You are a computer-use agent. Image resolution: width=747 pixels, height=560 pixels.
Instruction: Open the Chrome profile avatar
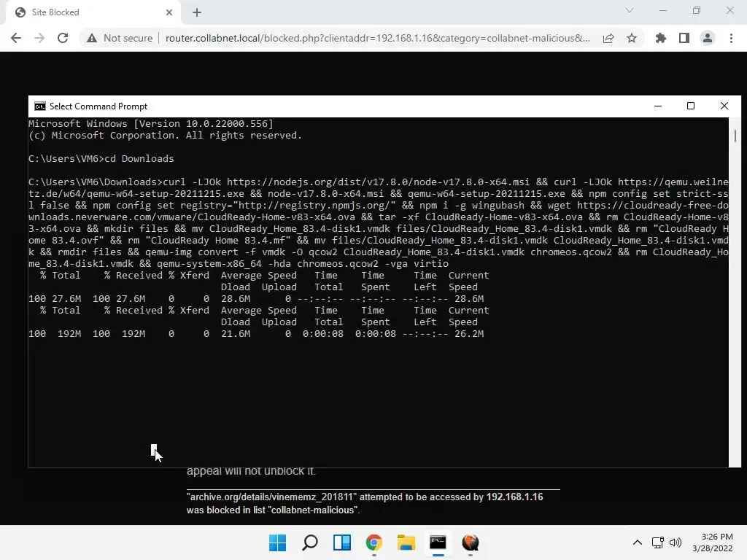tap(708, 38)
